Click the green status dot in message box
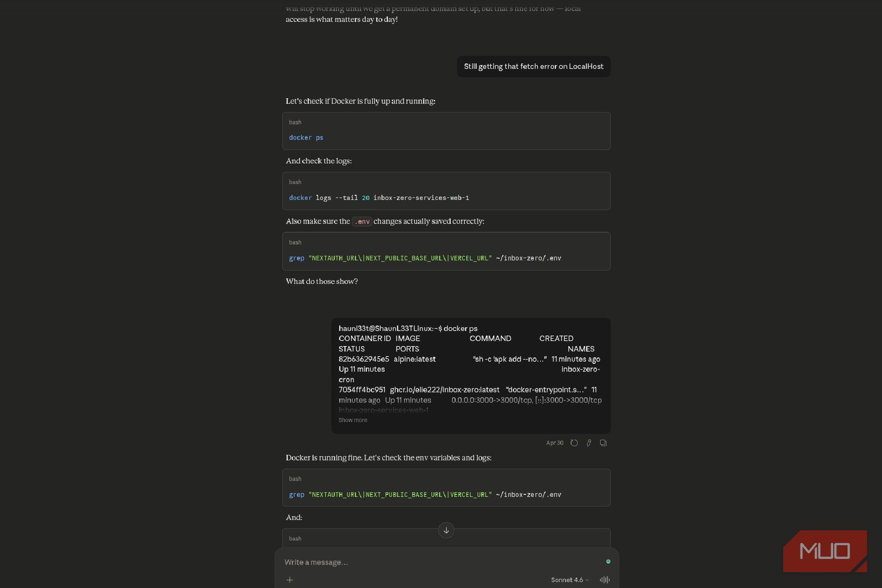The height and width of the screenshot is (588, 882). 608,562
